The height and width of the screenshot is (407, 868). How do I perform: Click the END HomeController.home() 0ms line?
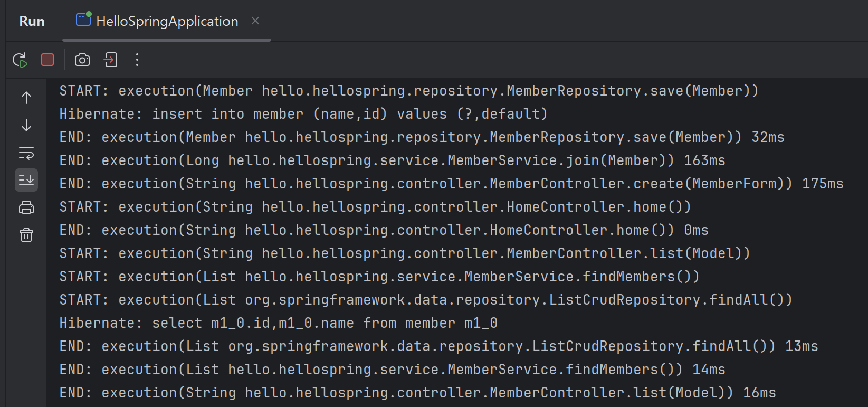tap(384, 230)
